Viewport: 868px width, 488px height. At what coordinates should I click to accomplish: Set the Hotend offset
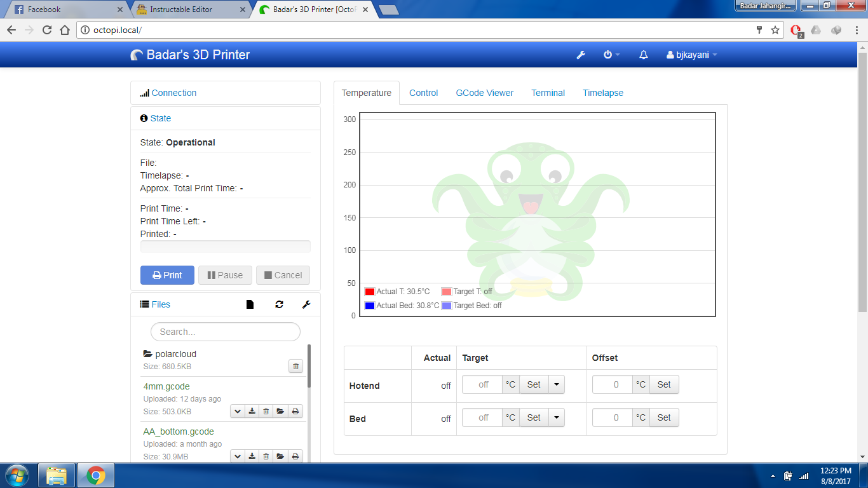[x=664, y=384]
